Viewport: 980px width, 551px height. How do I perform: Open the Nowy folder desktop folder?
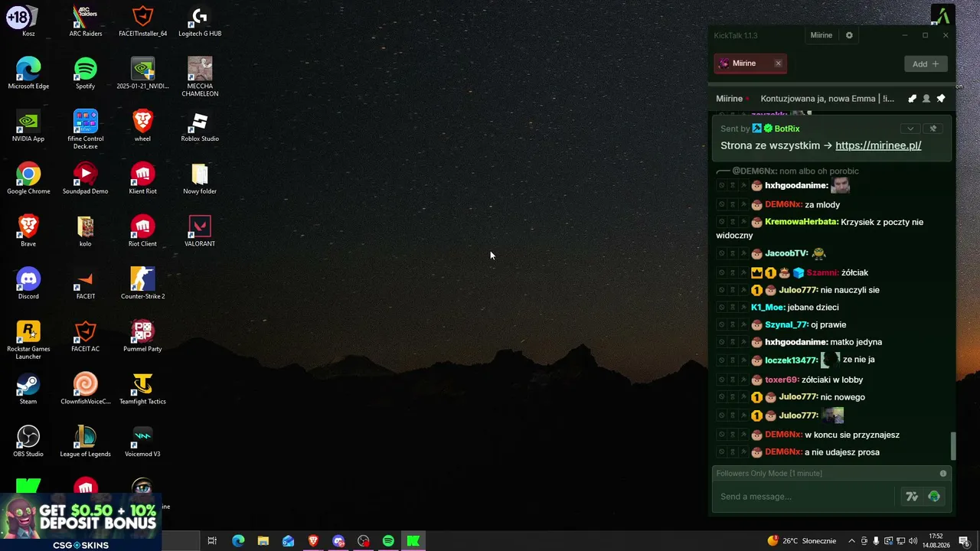tap(200, 178)
